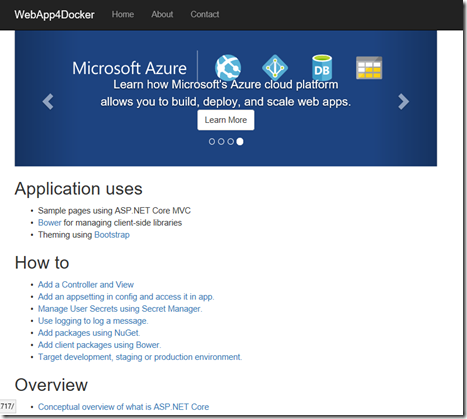The image size is (467, 419).
Task: Open the Bootstrap link
Action: click(112, 235)
